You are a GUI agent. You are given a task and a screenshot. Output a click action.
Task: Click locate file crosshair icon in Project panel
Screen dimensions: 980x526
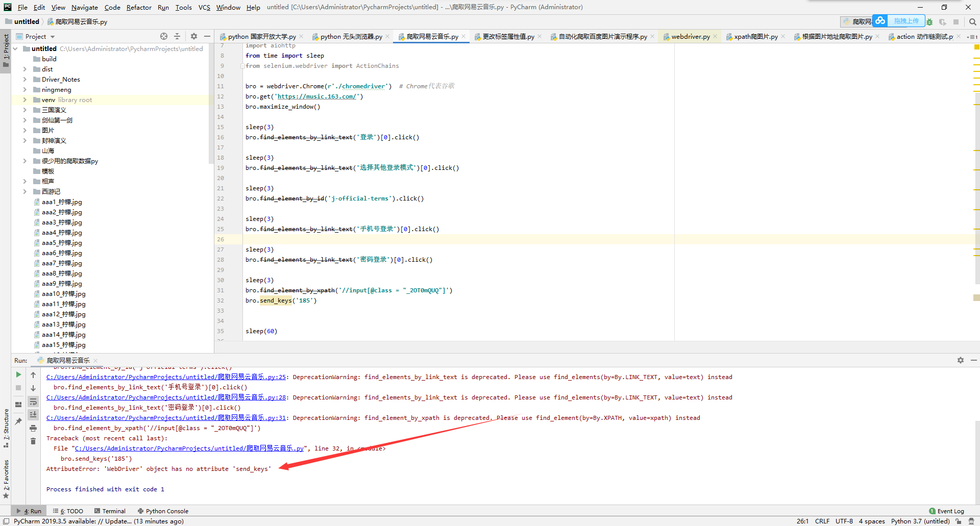pos(164,36)
